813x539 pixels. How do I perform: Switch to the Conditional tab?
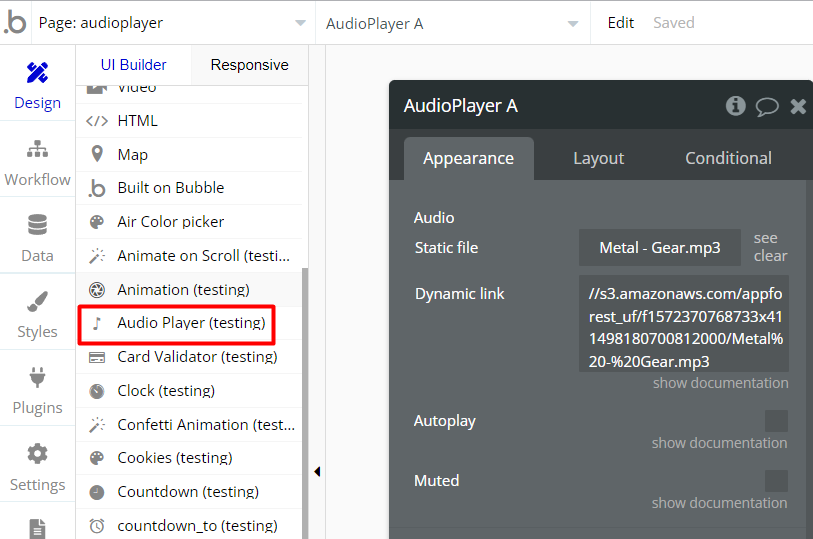click(728, 158)
